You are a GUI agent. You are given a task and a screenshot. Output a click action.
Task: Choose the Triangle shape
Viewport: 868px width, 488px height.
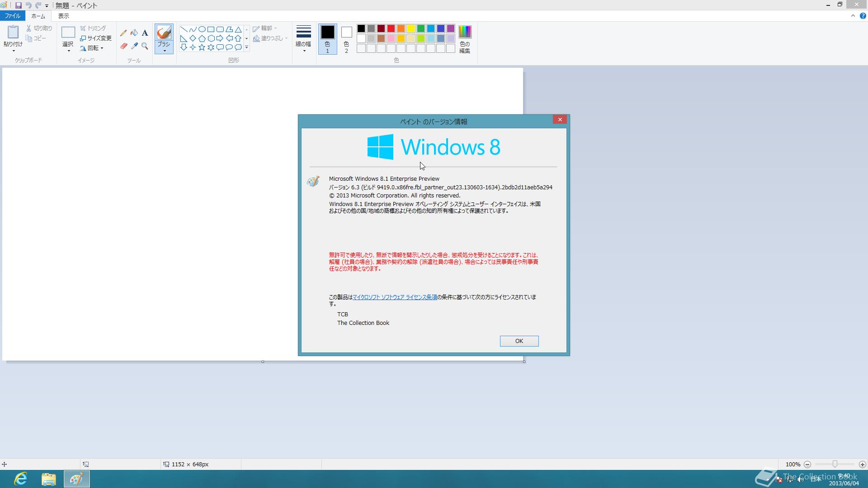pos(238,29)
